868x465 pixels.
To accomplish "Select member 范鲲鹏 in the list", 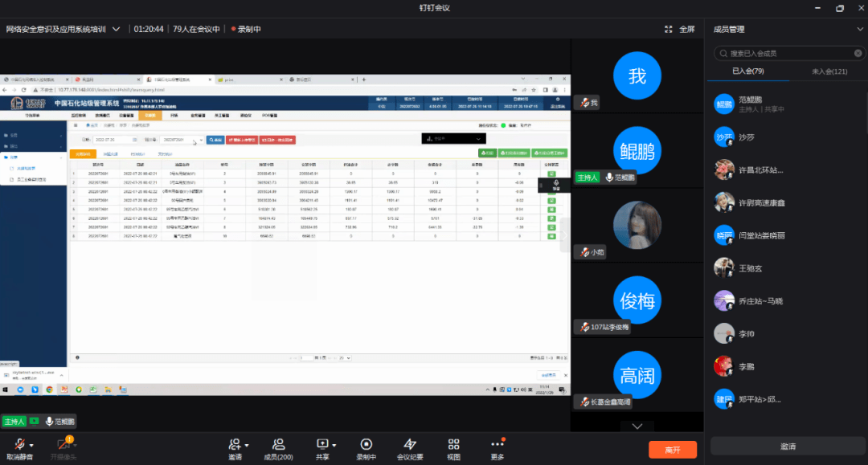I will [786, 104].
